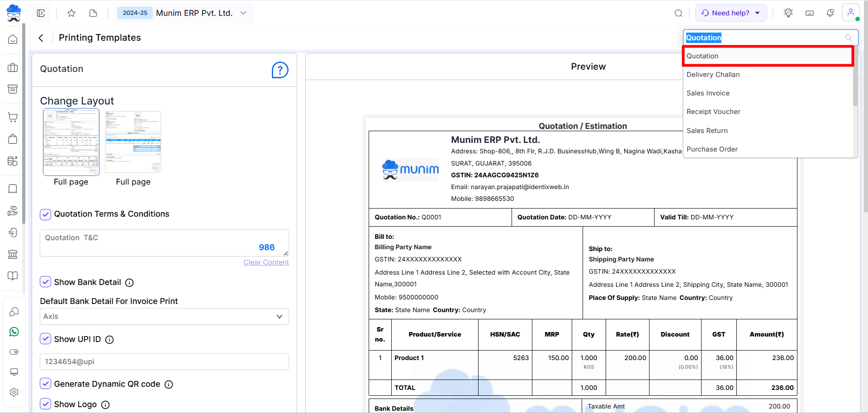Click the back arrow beside Printing Templates
The image size is (868, 413).
[x=41, y=38]
